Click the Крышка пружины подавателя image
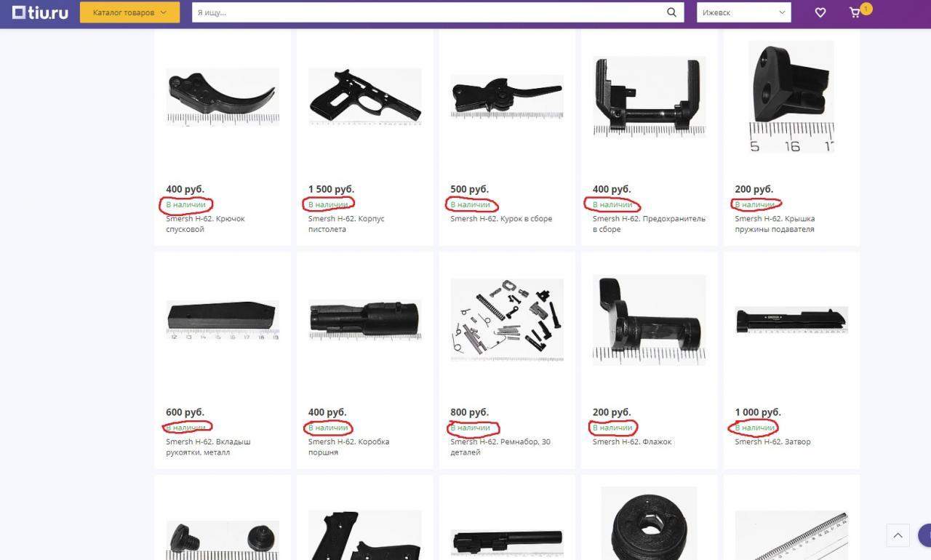The width and height of the screenshot is (931, 560). 791,97
